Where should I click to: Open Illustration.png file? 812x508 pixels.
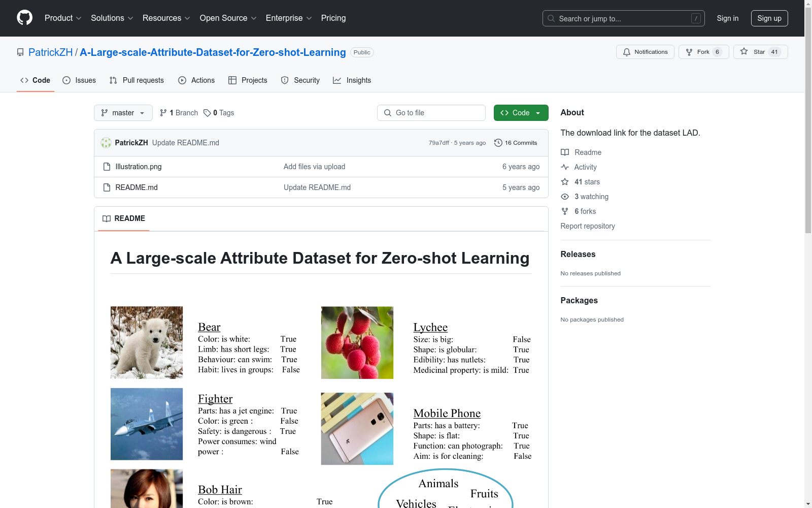pos(139,167)
